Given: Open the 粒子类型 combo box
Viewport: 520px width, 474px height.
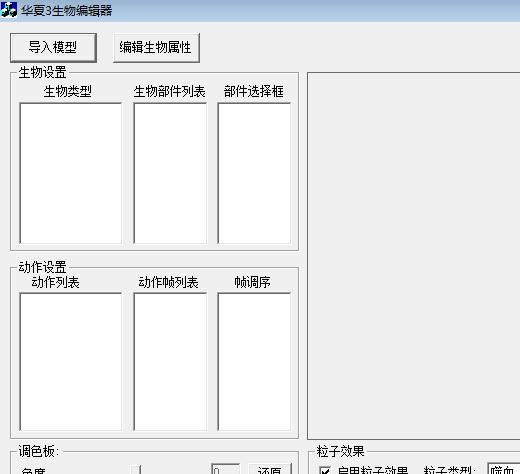Looking at the screenshot, I should pos(503,469).
